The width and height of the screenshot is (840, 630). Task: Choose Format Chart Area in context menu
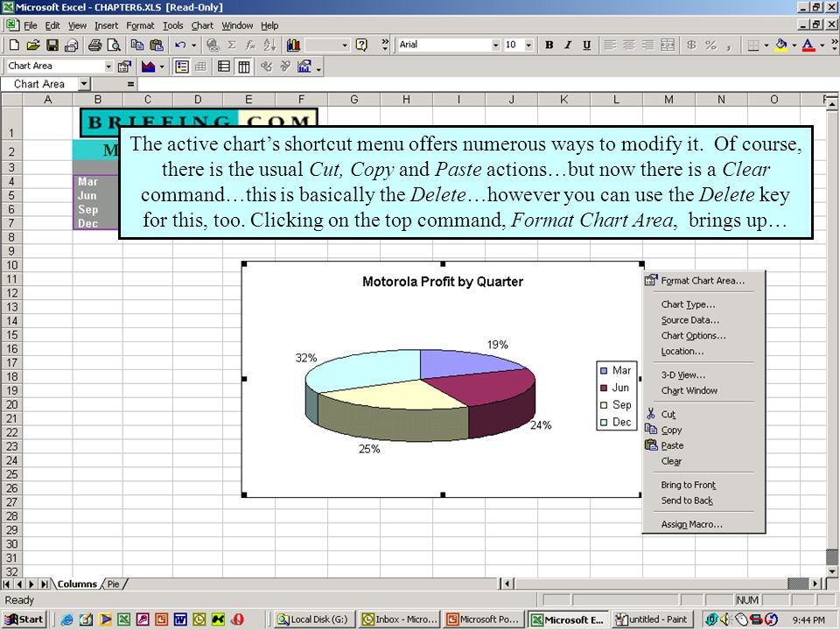[703, 280]
